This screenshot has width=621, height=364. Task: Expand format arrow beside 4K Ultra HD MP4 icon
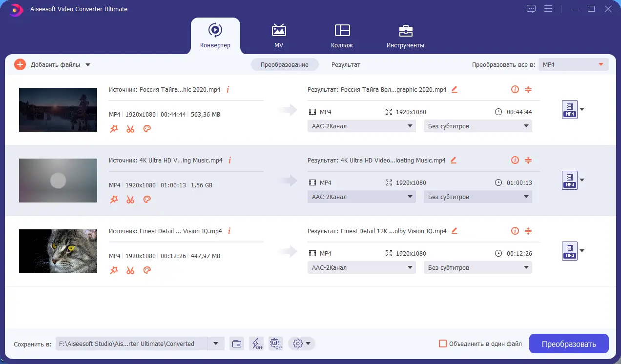[582, 180]
